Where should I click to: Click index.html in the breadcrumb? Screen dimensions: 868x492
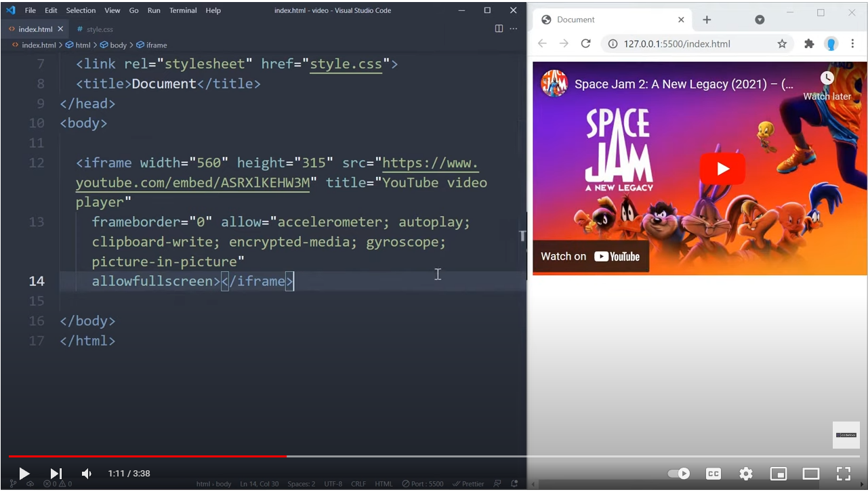[39, 45]
